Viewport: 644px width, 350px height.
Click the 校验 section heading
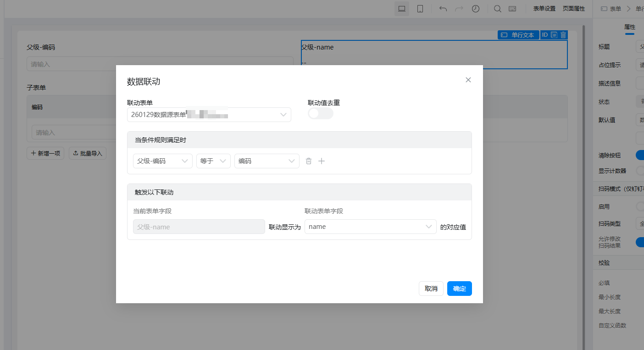coord(604,263)
